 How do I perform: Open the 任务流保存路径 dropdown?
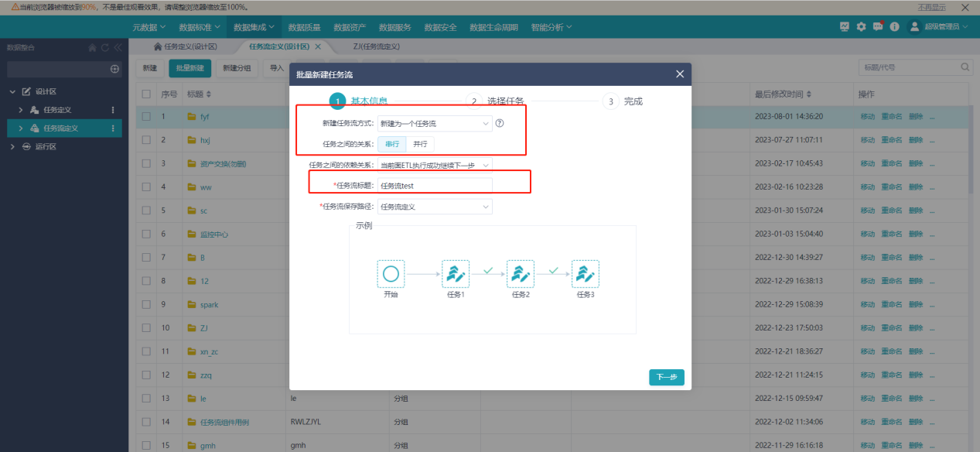[434, 207]
